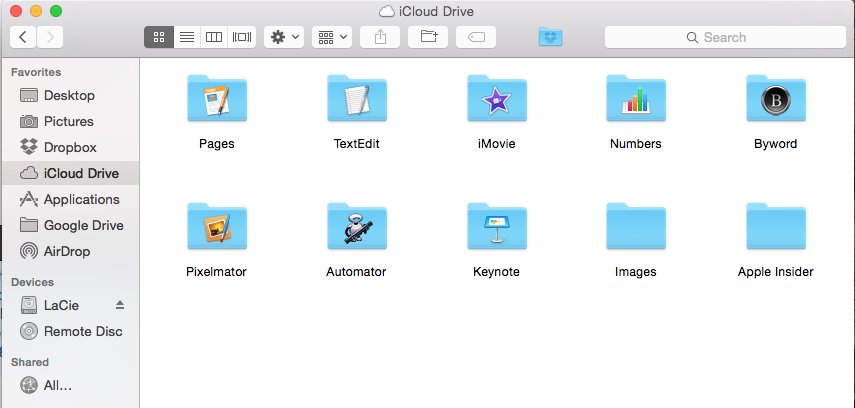Open the Keynote folder
Viewport: 855px width, 408px height.
497,226
